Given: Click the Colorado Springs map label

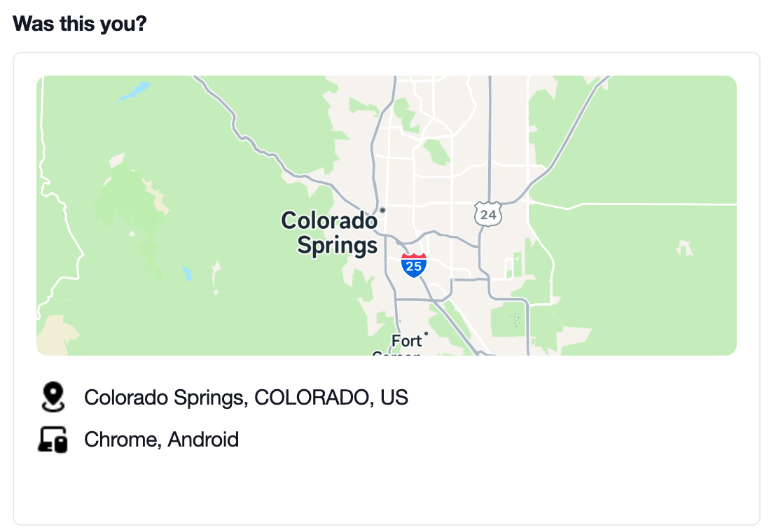Looking at the screenshot, I should coord(329,233).
